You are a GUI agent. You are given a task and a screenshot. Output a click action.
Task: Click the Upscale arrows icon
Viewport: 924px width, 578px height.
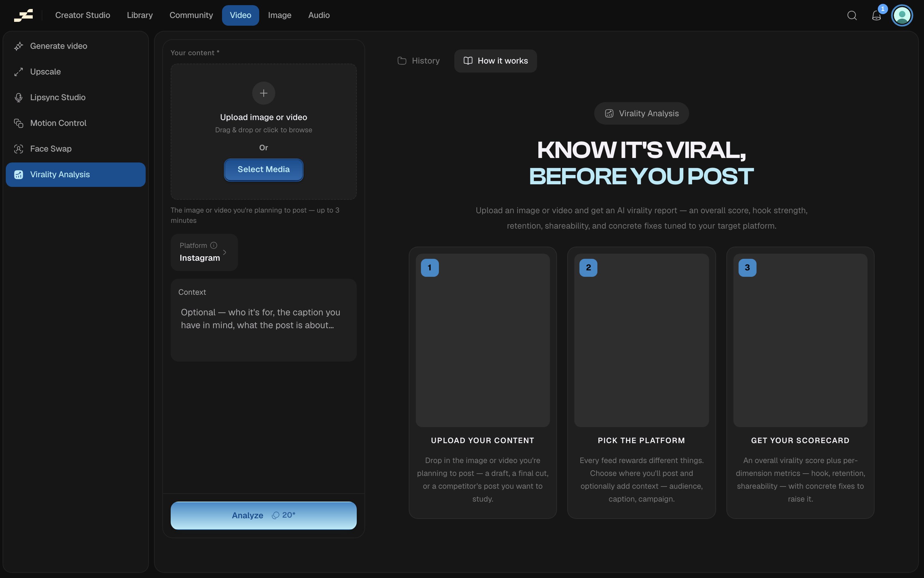[18, 72]
